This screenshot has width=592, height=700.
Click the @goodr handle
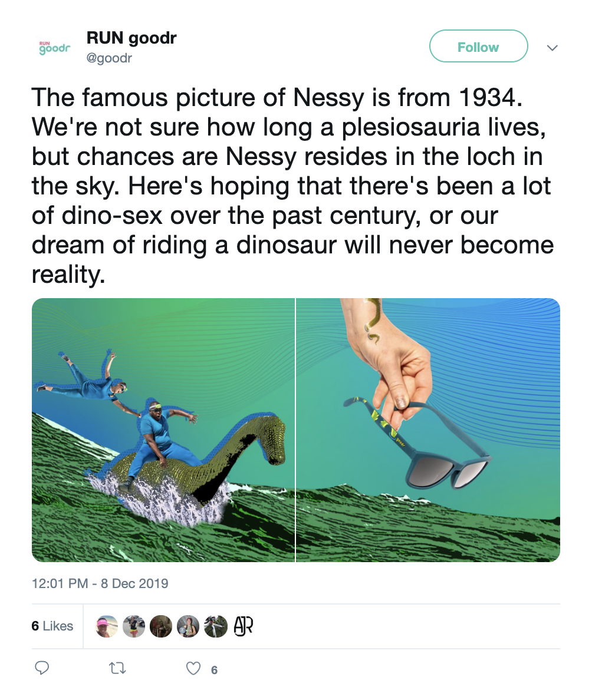[x=109, y=58]
